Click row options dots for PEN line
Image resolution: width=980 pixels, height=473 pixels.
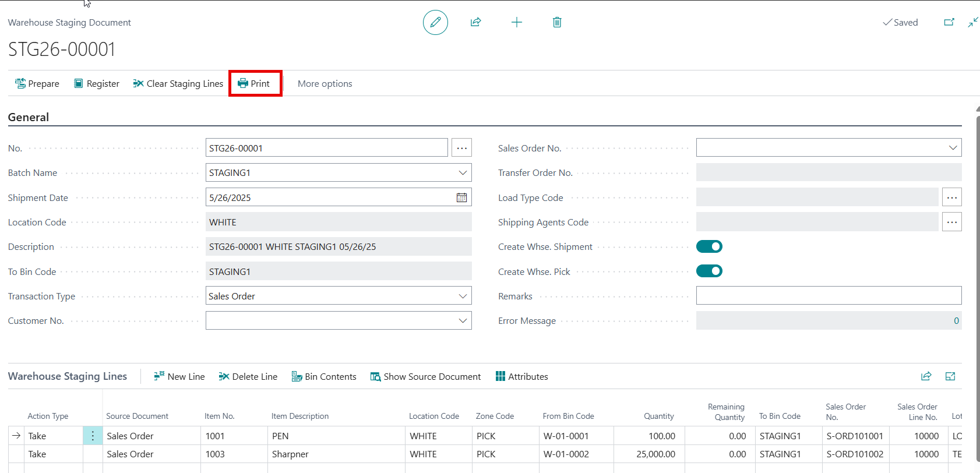click(93, 436)
